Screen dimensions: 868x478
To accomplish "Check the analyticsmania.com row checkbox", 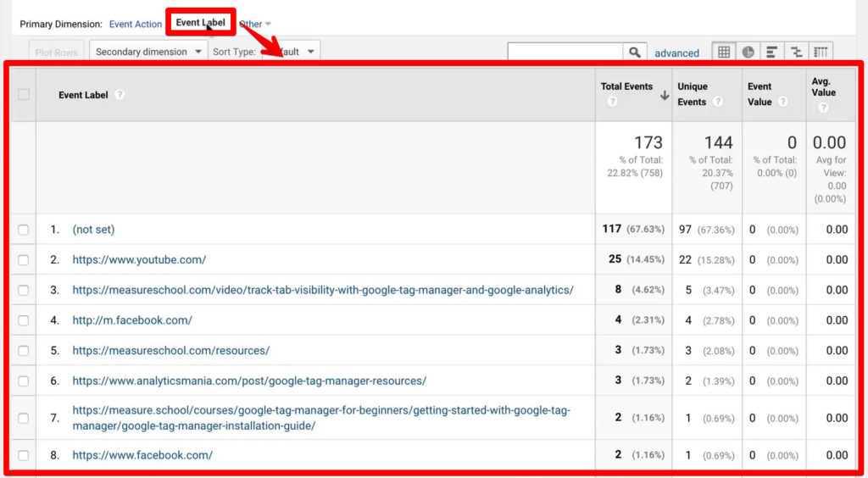I will click(23, 381).
